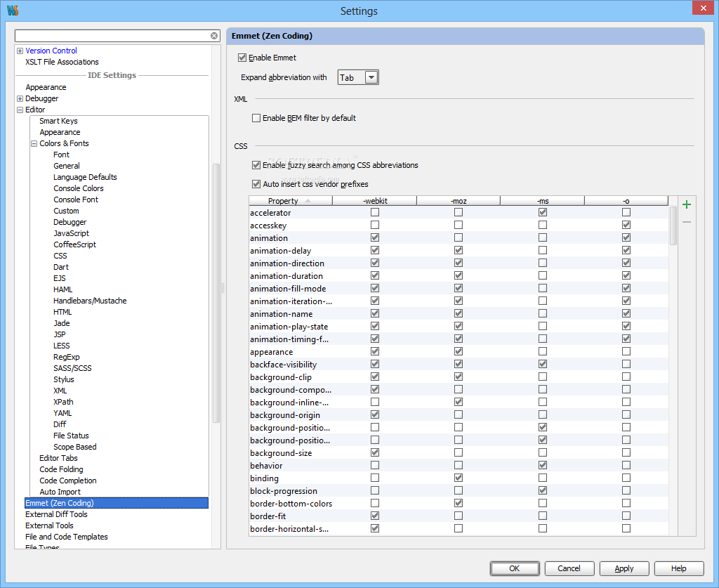Sort by -webkit column header
Image resolution: width=719 pixels, height=588 pixels.
(375, 201)
